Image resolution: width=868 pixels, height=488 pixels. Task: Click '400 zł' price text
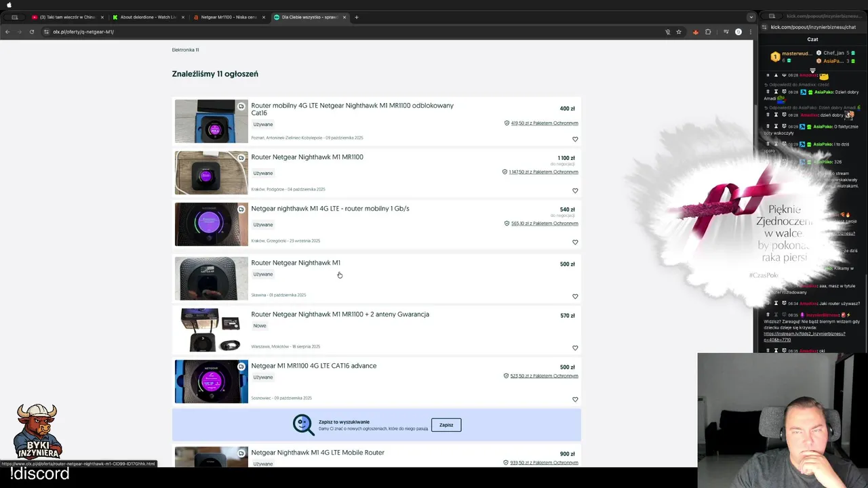567,108
